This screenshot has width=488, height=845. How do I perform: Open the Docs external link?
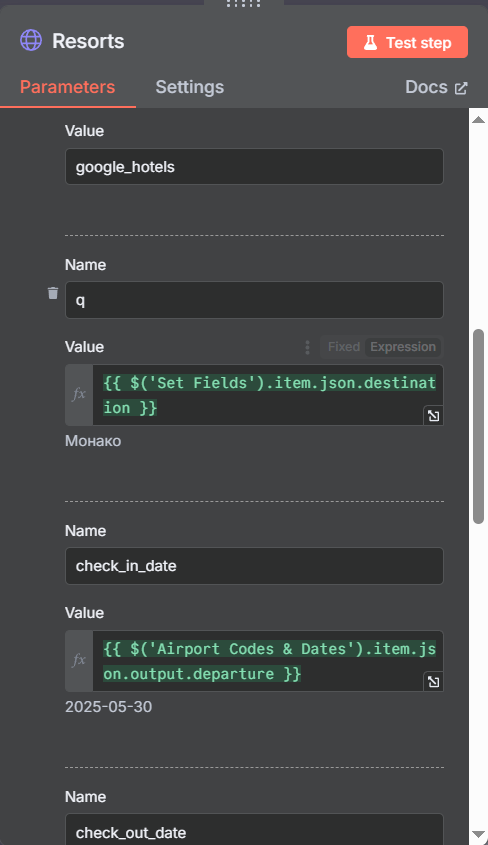click(436, 87)
